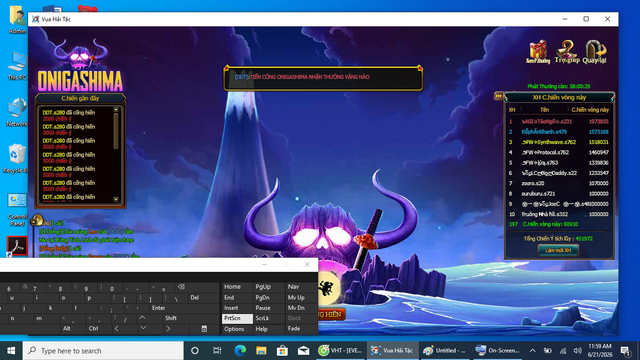
Task: Select rank 4 Protocol.s762 row
Action: click(559, 152)
